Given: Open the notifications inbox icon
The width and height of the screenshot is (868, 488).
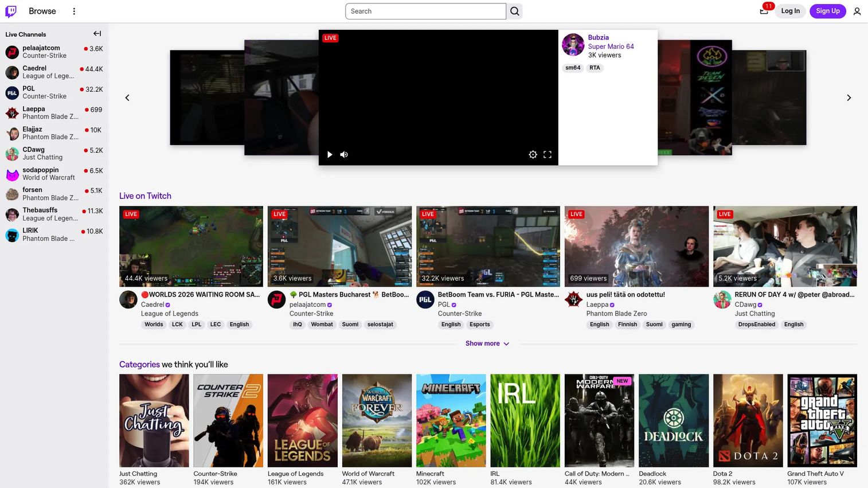Looking at the screenshot, I should tap(764, 11).
